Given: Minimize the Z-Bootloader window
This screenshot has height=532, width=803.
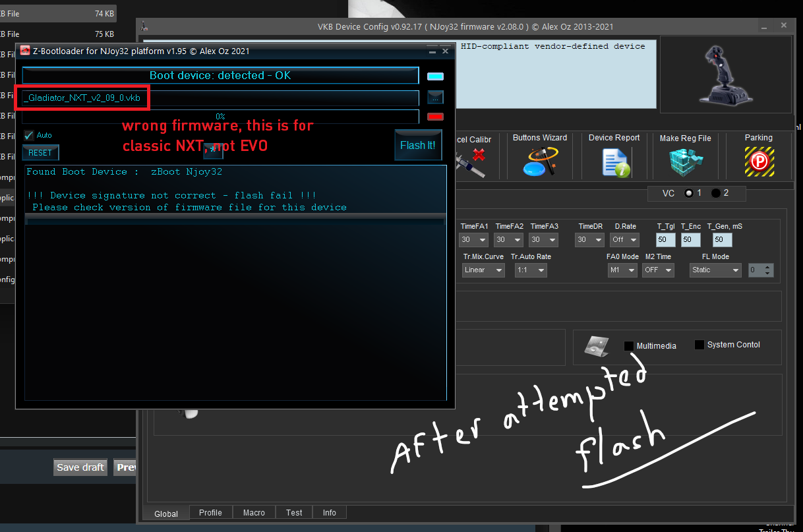Looking at the screenshot, I should click(432, 51).
